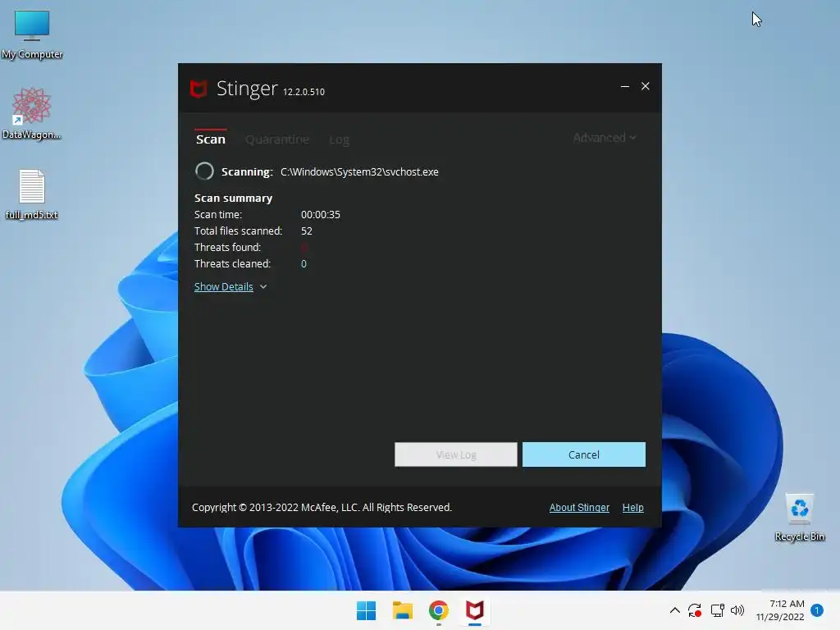This screenshot has width=840, height=630.
Task: Launch File Explorer from the taskbar
Action: point(402,610)
